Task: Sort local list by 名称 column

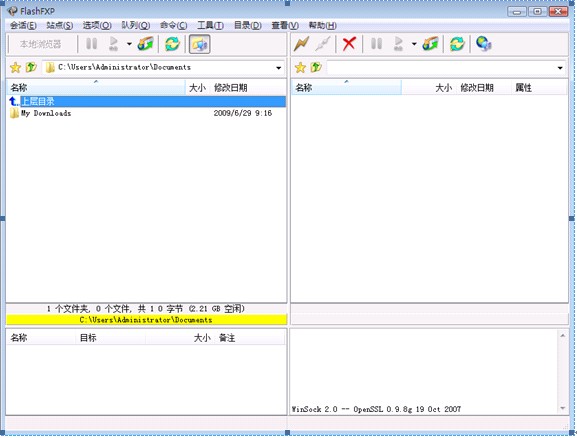Action: coord(96,88)
